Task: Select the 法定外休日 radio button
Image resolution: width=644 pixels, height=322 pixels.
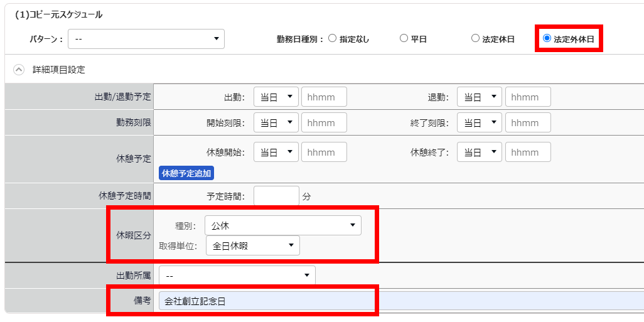Action: tap(547, 39)
